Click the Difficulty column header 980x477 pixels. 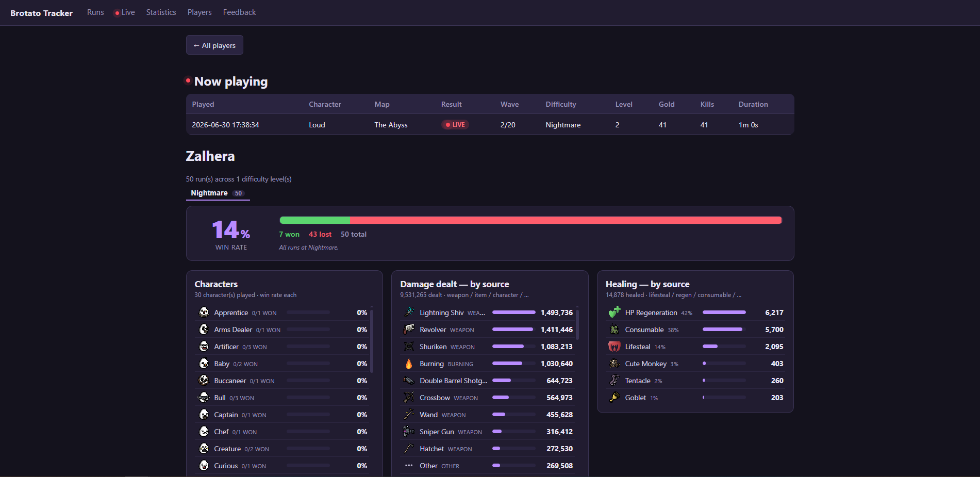[561, 104]
